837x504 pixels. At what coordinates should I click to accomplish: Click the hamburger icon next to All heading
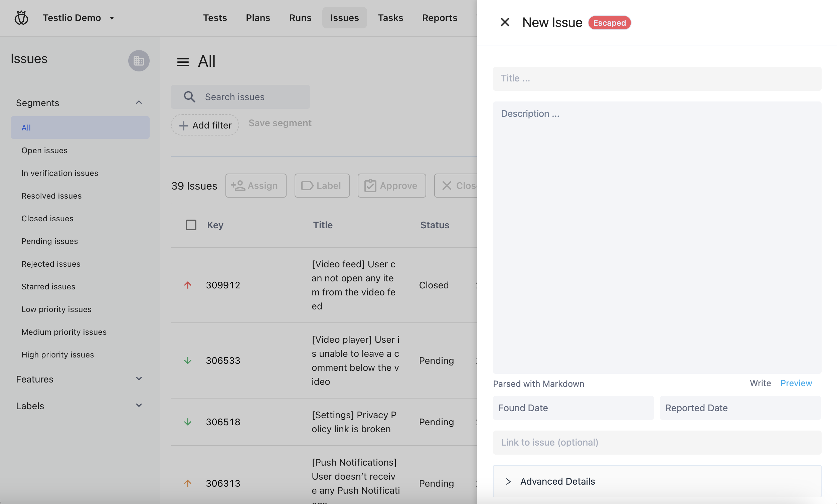click(x=183, y=61)
